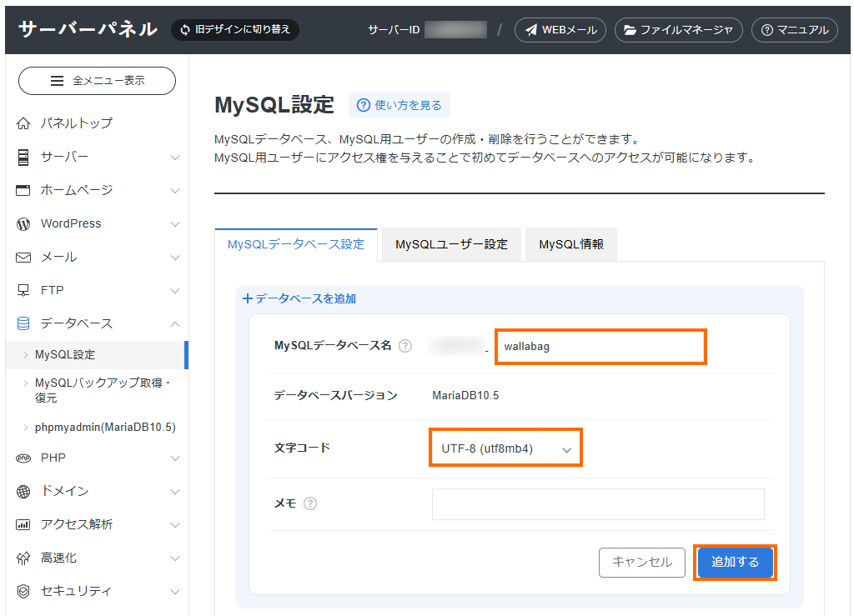854x616 pixels.
Task: Expand the WordPress menu chevron
Action: tap(175, 224)
